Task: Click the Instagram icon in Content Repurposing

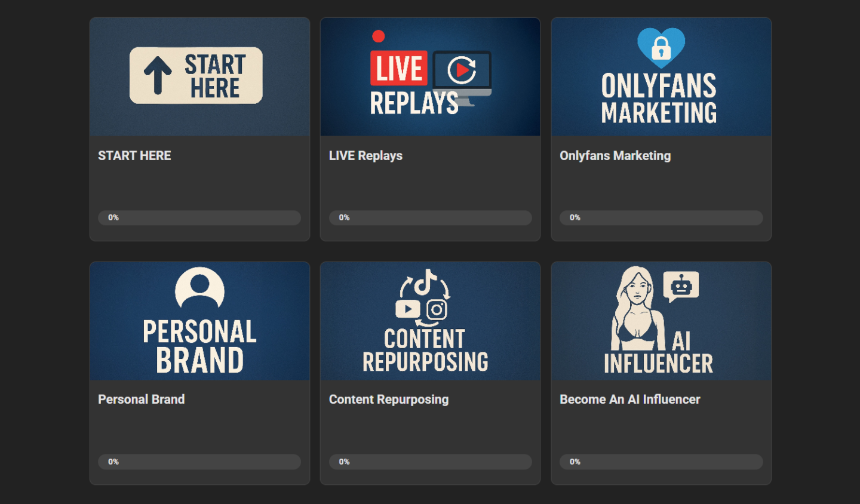Action: tap(437, 310)
